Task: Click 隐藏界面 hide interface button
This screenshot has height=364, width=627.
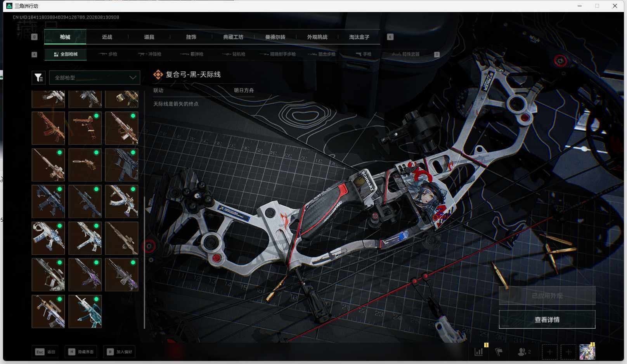Action: click(81, 352)
